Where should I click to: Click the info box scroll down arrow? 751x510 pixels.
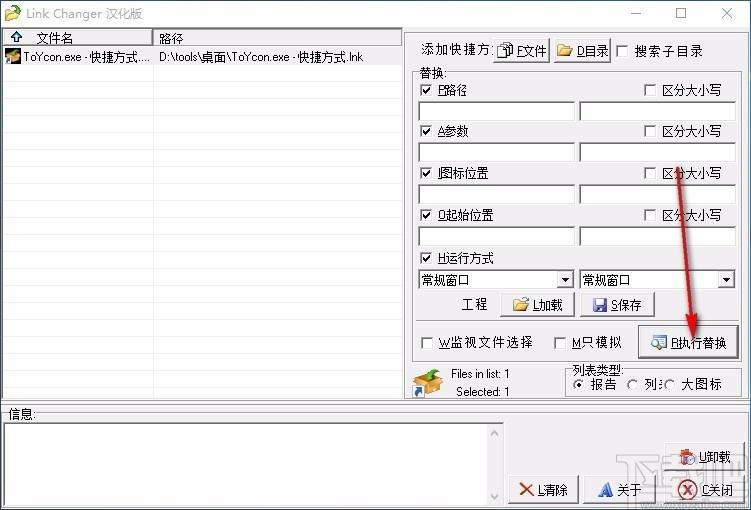point(495,496)
